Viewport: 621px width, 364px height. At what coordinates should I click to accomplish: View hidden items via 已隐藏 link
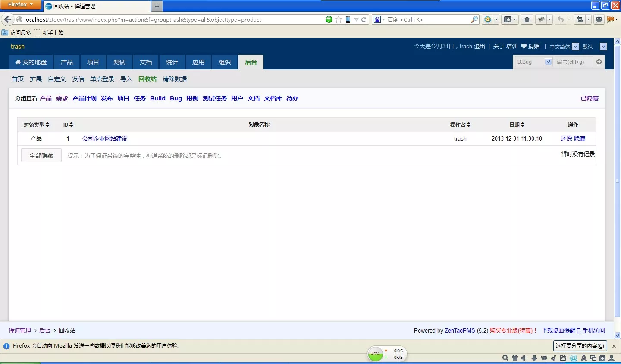pyautogui.click(x=590, y=98)
